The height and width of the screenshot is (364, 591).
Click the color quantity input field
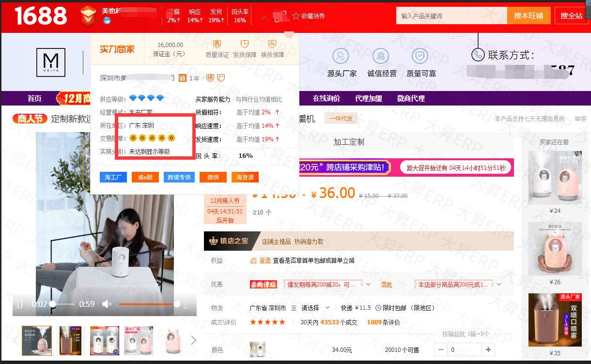465,349
